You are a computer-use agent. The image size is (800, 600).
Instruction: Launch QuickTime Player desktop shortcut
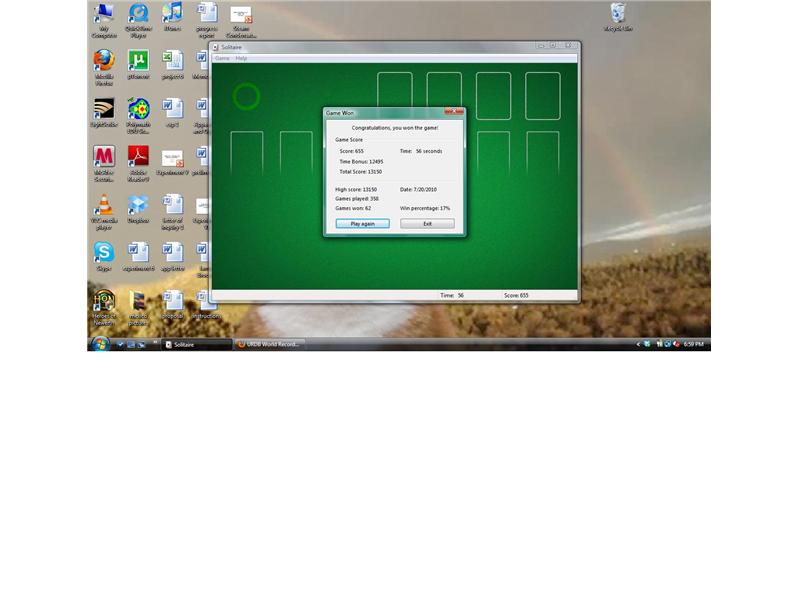(x=138, y=20)
